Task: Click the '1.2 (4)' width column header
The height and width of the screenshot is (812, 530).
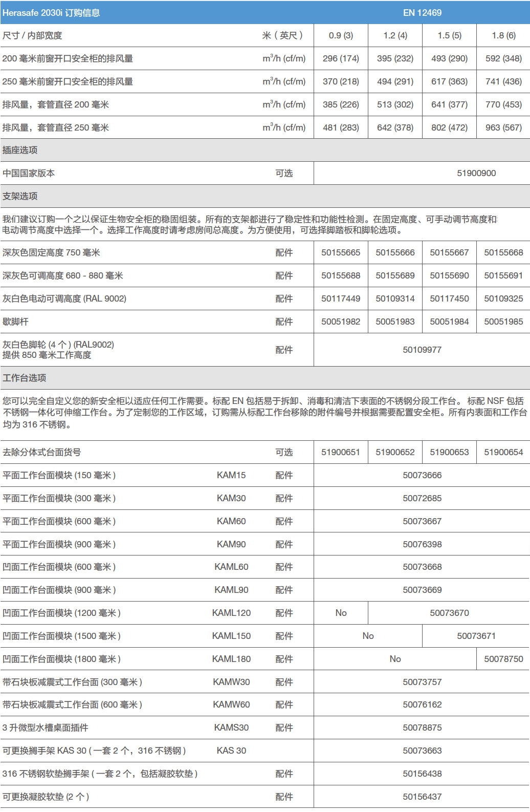Action: coord(395,35)
